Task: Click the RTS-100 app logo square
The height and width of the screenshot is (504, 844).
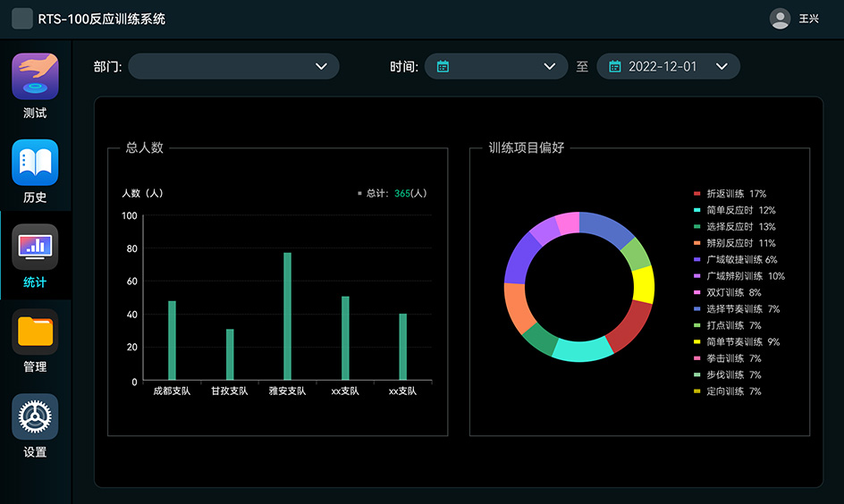Action: 22,19
